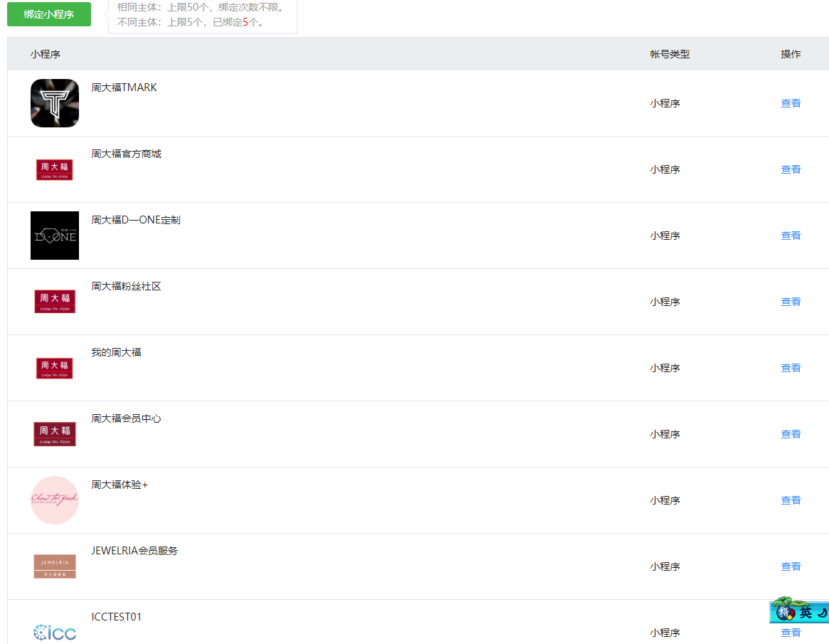Click the D-ONE black logo icon

point(55,236)
